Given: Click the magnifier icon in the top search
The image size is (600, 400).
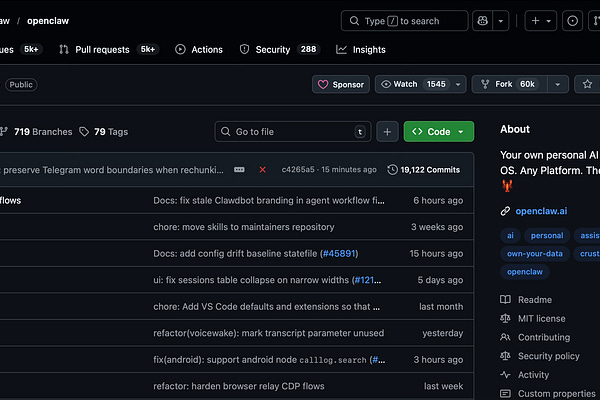Looking at the screenshot, I should 354,21.
